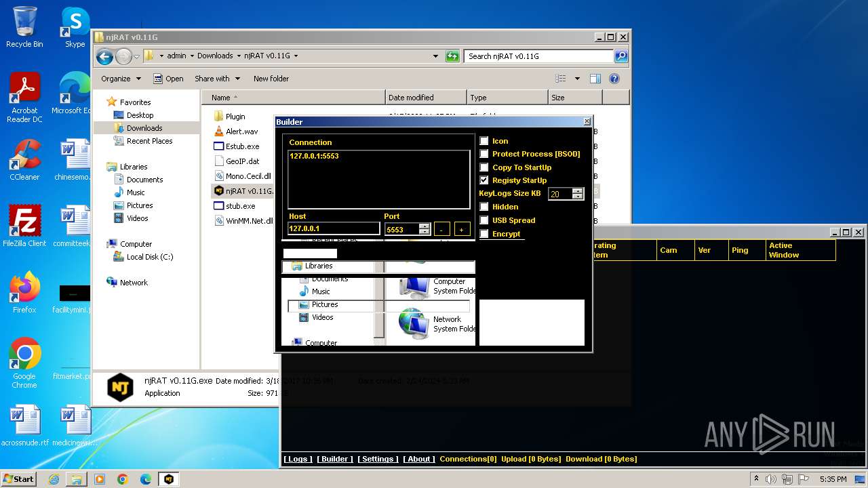Image resolution: width=868 pixels, height=488 pixels.
Task: Uncheck the Registy StarUp checkbox
Action: point(484,180)
